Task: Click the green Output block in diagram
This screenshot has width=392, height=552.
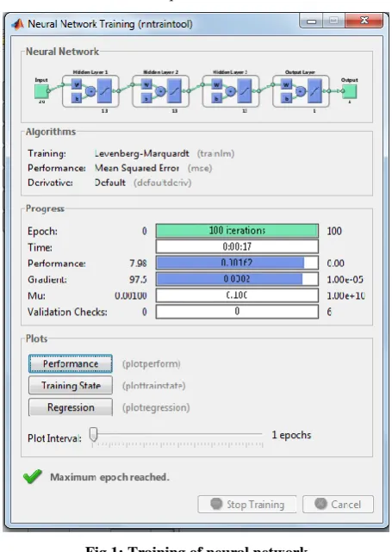Action: [x=350, y=91]
